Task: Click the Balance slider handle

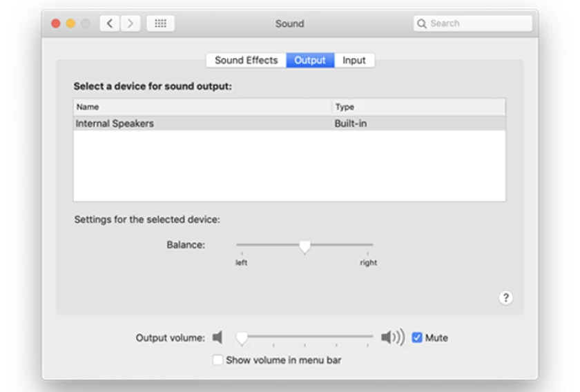Action: click(x=304, y=246)
